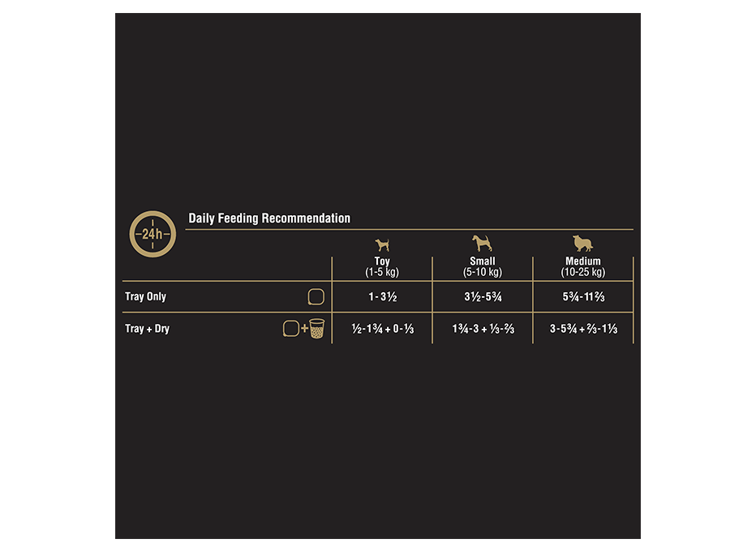Select the Small dog silhouette icon
The image size is (756, 552).
click(482, 244)
